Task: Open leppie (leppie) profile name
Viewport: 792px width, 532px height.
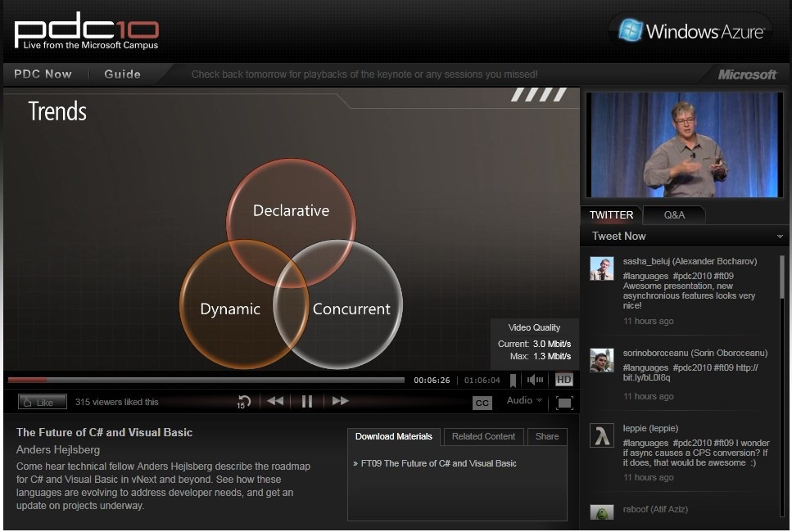Action: (650, 428)
